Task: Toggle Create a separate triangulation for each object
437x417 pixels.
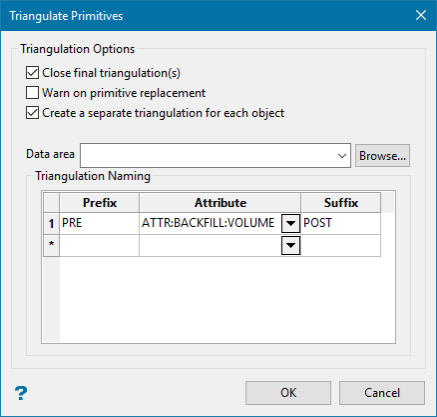Action: click(32, 113)
